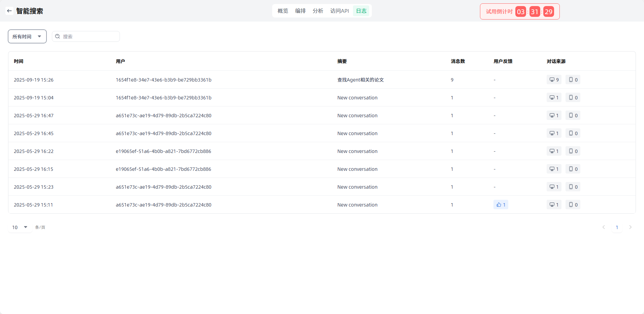Expand the 10 条/页 page size selector
Image resolution: width=644 pixels, height=314 pixels.
point(20,227)
